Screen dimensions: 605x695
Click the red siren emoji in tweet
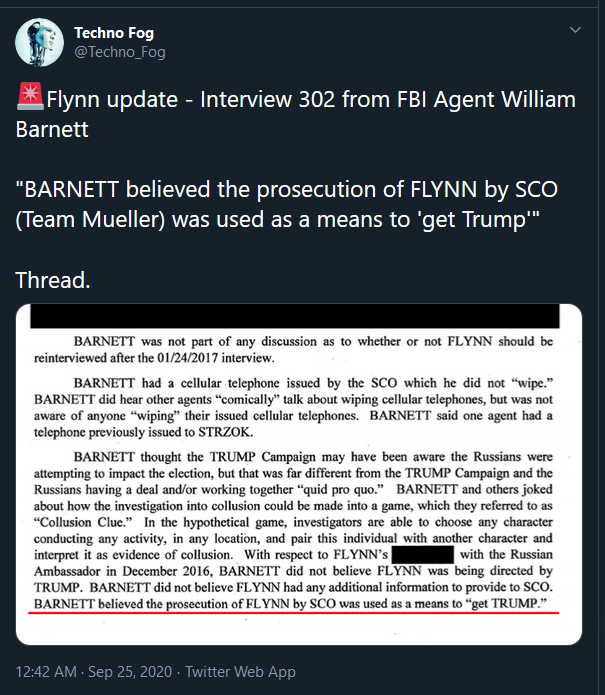30,96
